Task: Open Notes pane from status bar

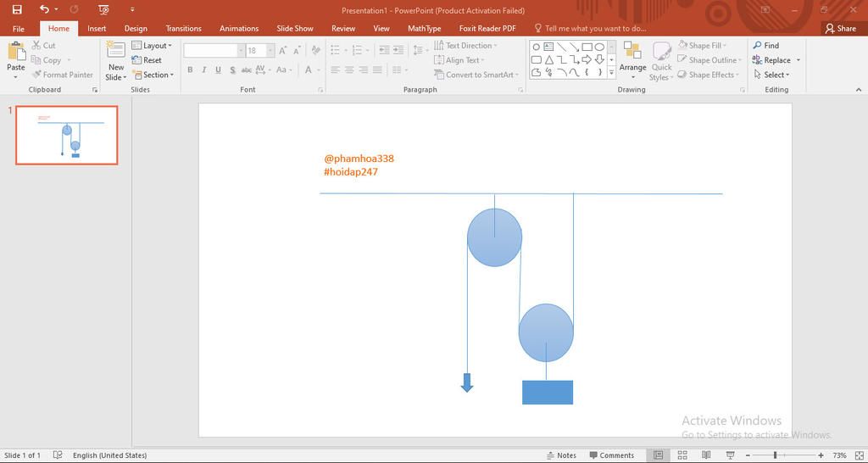Action: pos(561,455)
